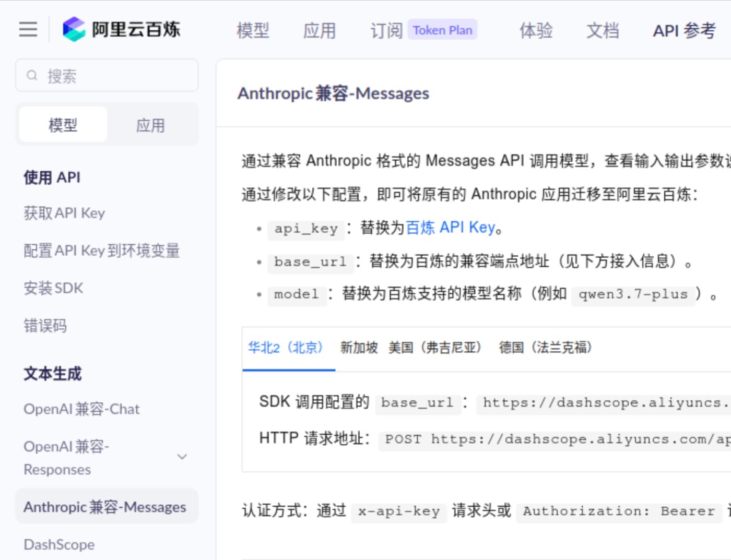Screen dimensions: 731x560
Task: Focus the 搜索 input field
Action: [107, 76]
